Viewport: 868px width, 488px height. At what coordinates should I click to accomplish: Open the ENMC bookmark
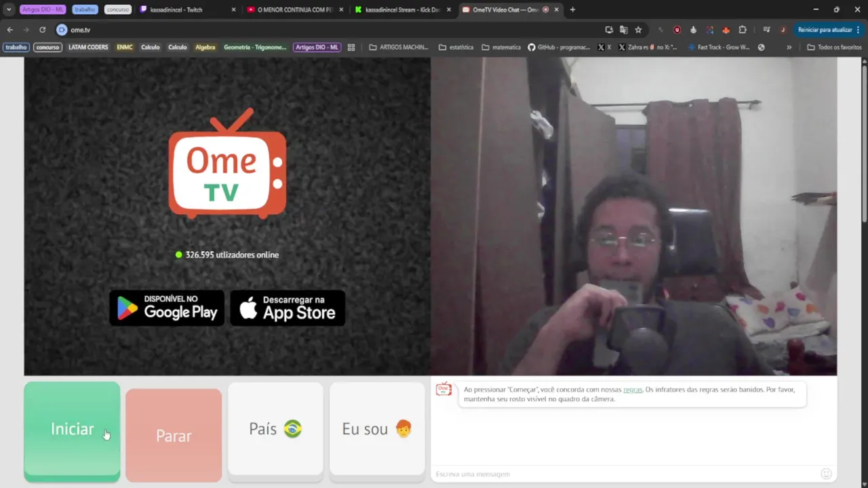coord(125,47)
